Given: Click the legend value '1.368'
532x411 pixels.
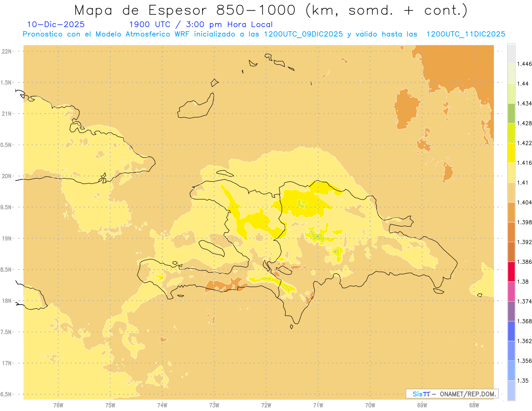Looking at the screenshot, I should click(524, 321).
